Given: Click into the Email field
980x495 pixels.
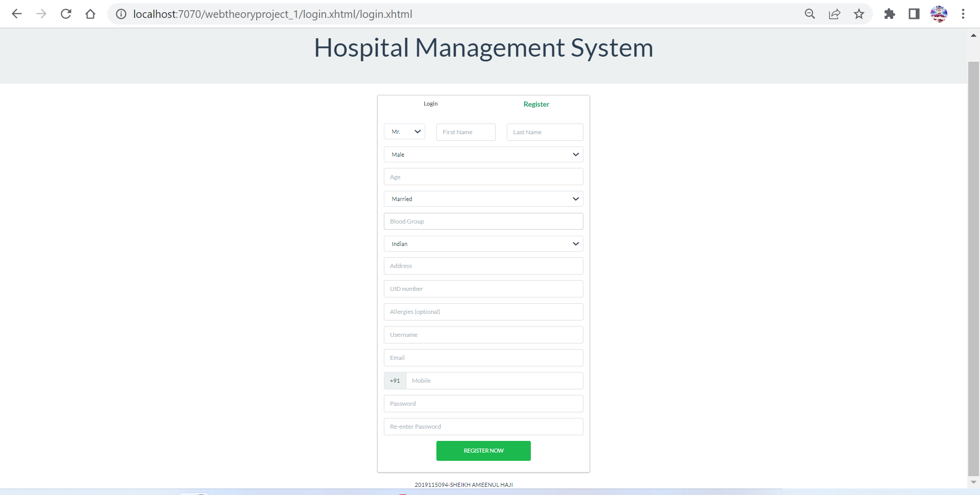Looking at the screenshot, I should [x=483, y=357].
